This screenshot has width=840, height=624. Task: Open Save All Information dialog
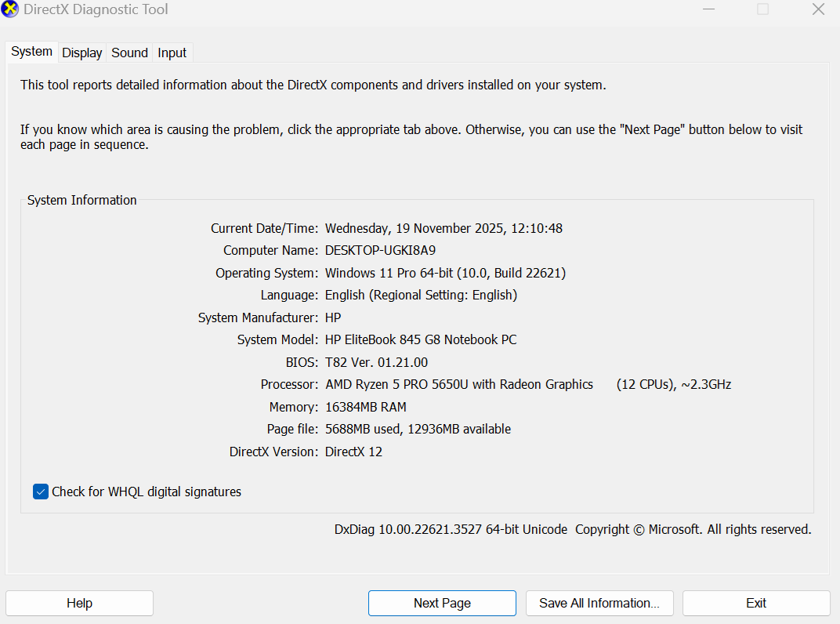(599, 603)
